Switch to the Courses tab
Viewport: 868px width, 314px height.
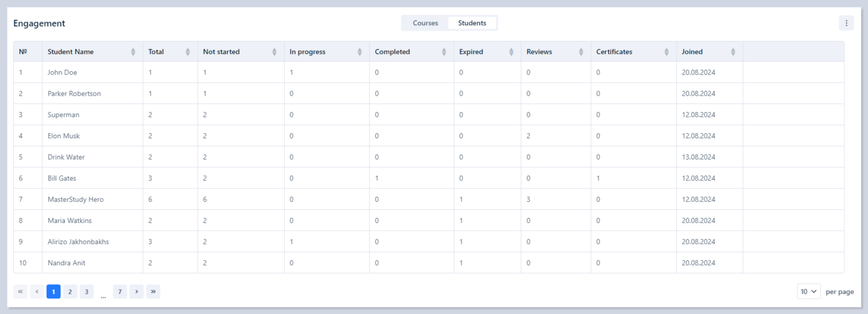click(425, 23)
